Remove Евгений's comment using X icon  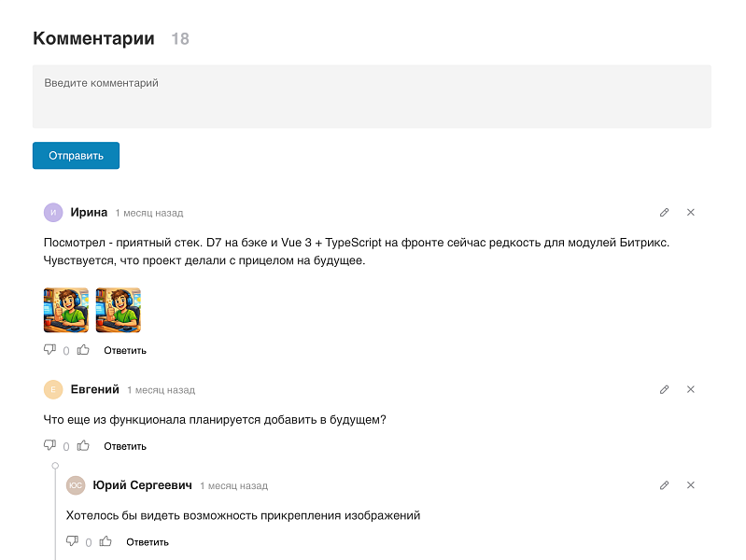[x=691, y=389]
